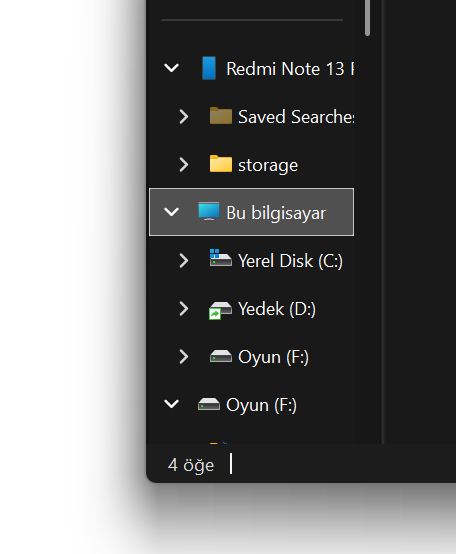Screen dimensions: 456x554
Task: Expand the storage folder chevron
Action: [183, 165]
